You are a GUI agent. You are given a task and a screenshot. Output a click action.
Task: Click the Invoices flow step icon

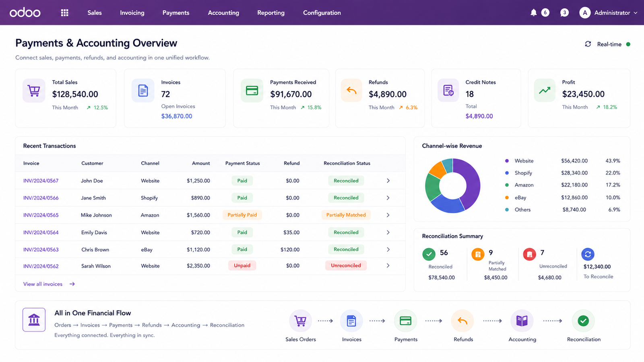(351, 321)
